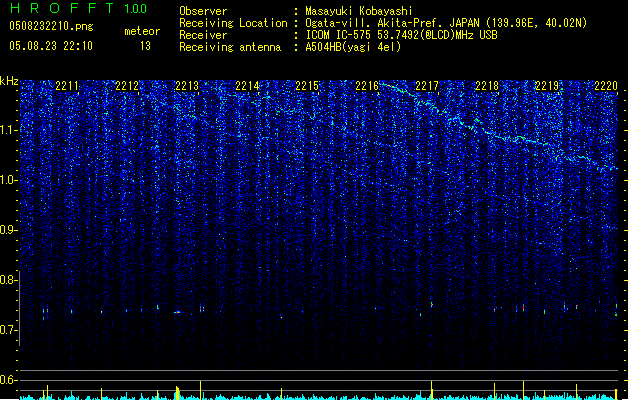
Task: Select the file name 0508232210.png
Action: pyautogui.click(x=51, y=26)
